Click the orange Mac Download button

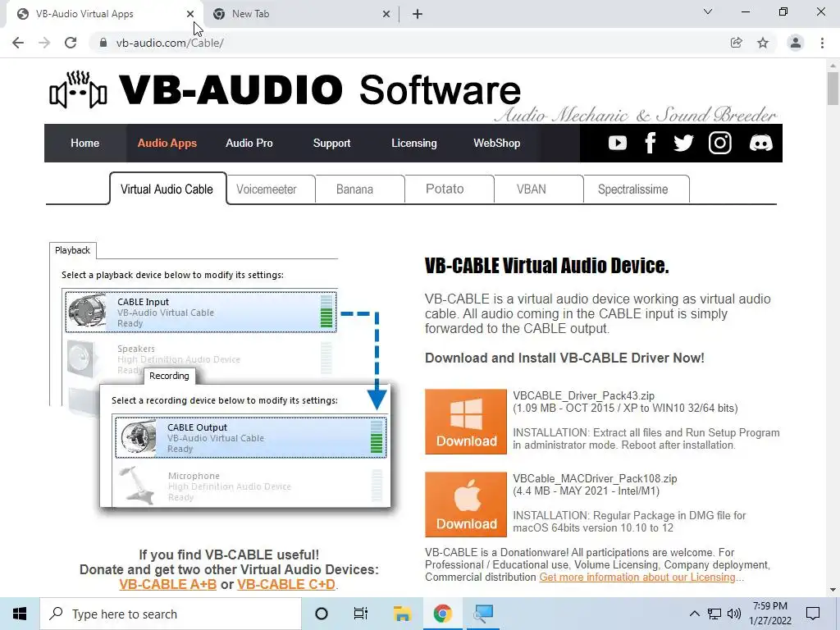tap(466, 504)
